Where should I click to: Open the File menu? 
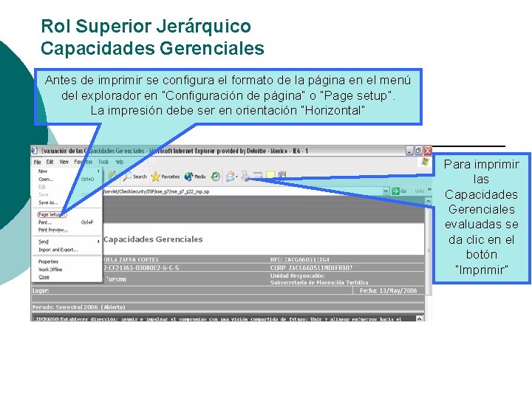click(x=38, y=162)
